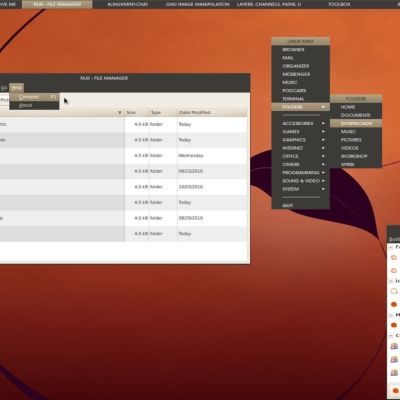Open status selector at buddy list bottom
The width and height of the screenshot is (400, 400).
click(395, 390)
